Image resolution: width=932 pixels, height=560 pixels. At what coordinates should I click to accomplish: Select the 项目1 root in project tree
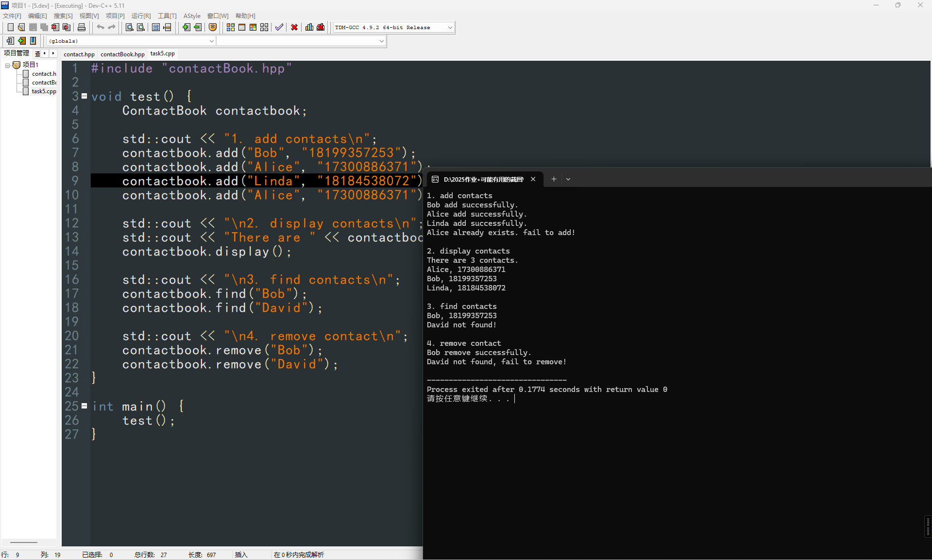pos(30,65)
